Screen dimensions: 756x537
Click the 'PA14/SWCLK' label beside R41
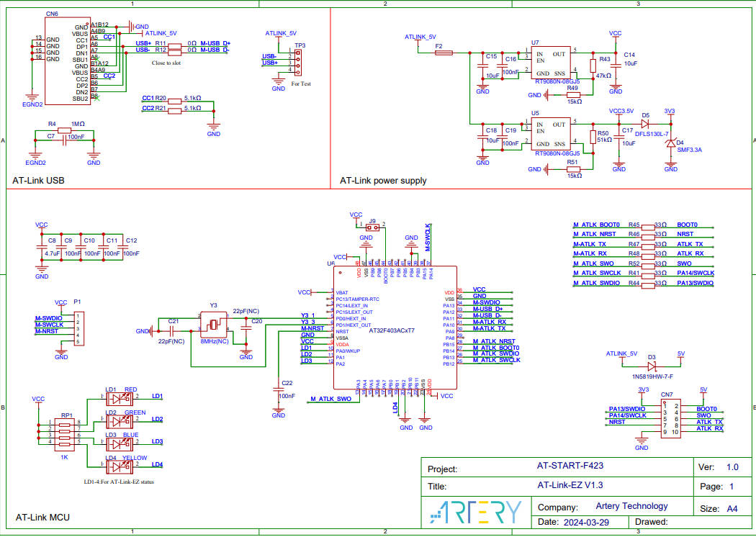696,274
